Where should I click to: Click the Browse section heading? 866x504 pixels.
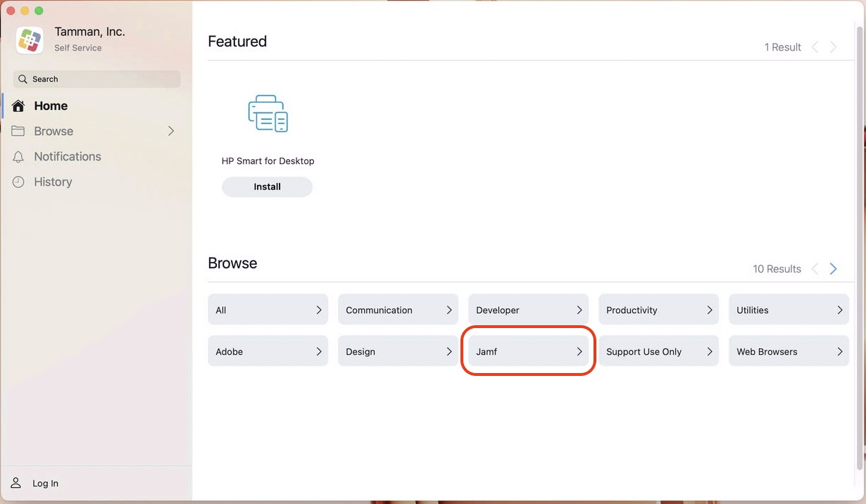[x=232, y=263]
